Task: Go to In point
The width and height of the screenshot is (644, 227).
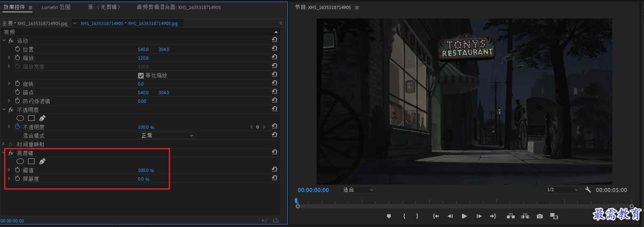Action: coord(436,216)
